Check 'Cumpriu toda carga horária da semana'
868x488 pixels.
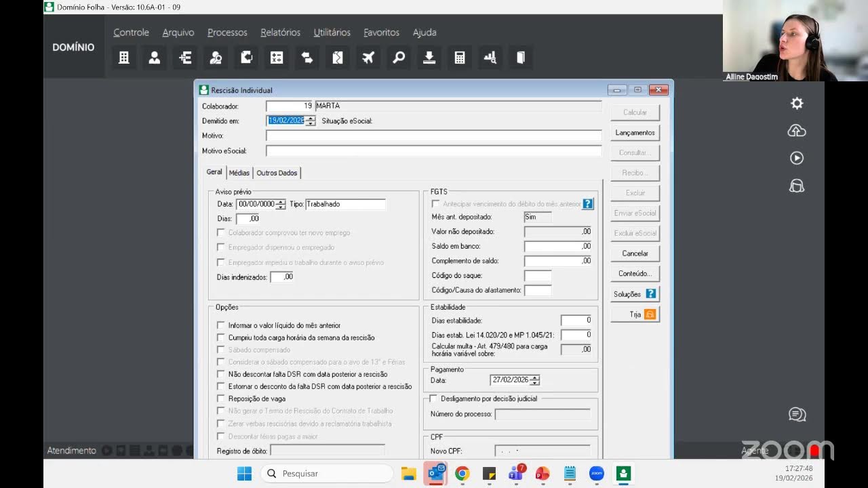pos(220,338)
